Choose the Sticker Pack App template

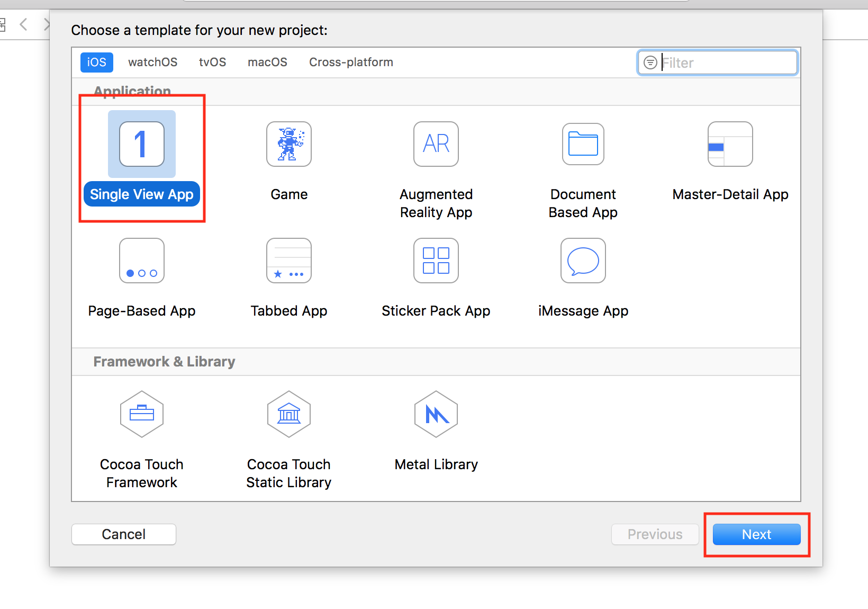[436, 261]
